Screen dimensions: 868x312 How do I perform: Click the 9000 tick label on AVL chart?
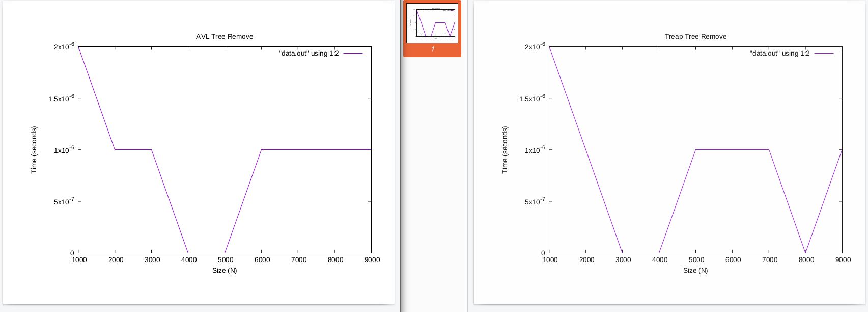point(372,259)
